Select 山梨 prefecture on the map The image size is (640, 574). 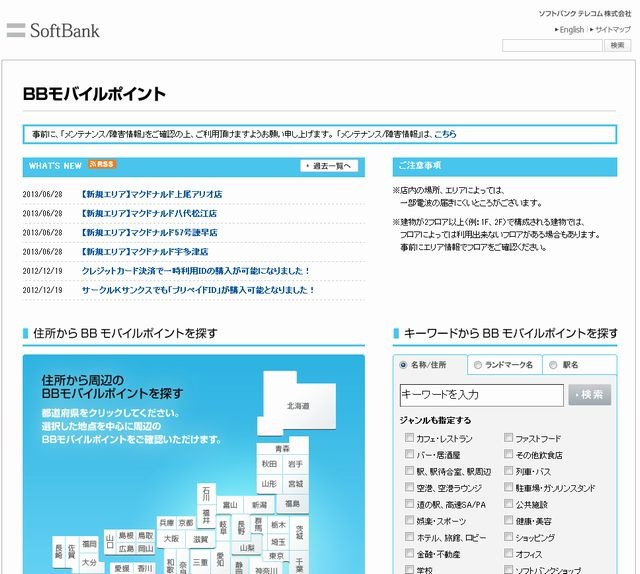[247, 548]
